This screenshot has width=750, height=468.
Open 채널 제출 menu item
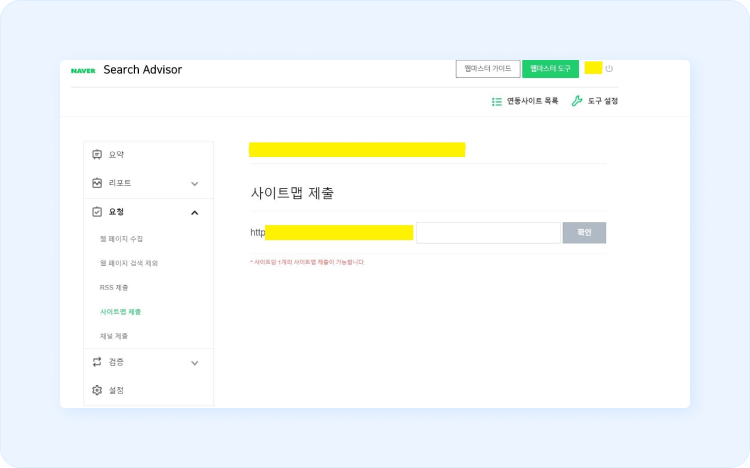(x=114, y=336)
